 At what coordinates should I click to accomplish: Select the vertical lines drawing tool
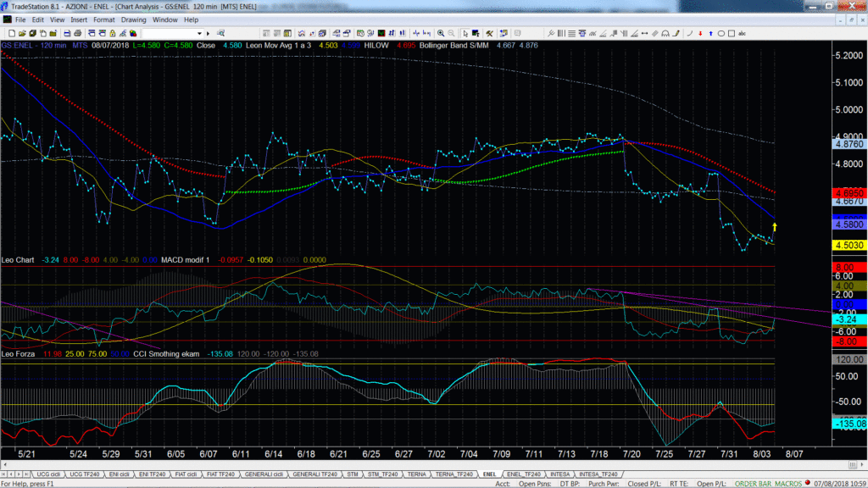point(561,33)
